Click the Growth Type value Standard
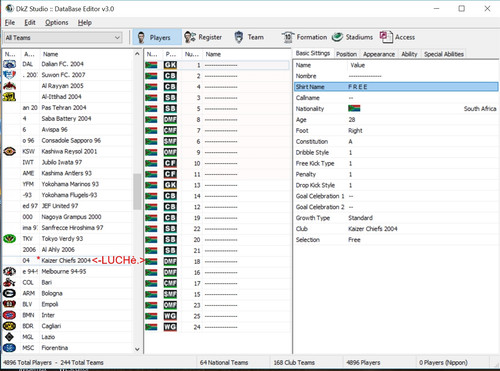 [360, 218]
